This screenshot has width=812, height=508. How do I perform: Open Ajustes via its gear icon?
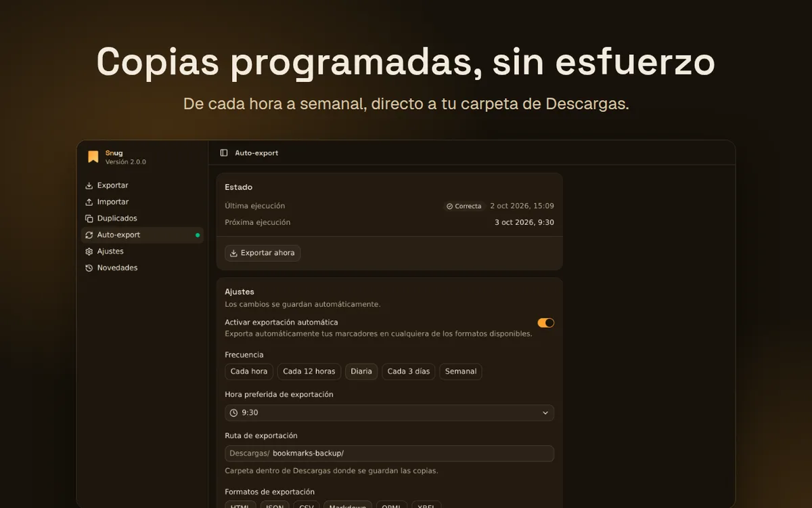tap(89, 251)
